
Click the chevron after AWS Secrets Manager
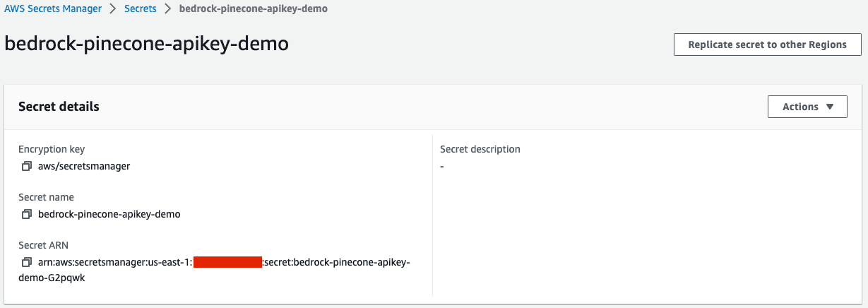tap(113, 8)
